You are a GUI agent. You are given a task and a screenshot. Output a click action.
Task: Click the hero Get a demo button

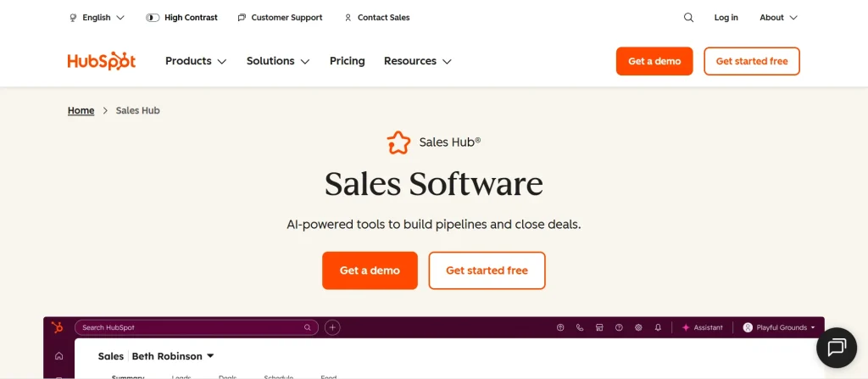tap(370, 270)
